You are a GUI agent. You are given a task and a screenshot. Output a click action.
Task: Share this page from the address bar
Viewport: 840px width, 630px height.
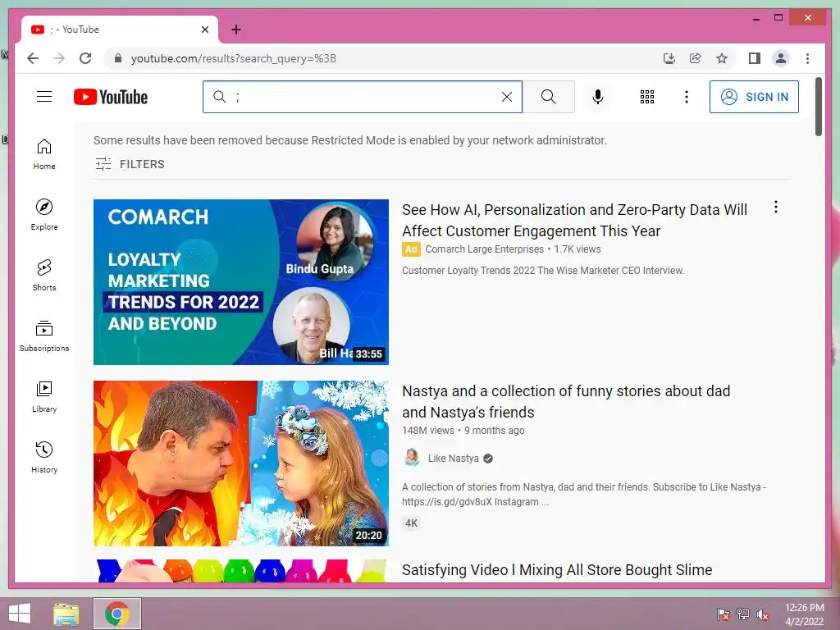[696, 58]
